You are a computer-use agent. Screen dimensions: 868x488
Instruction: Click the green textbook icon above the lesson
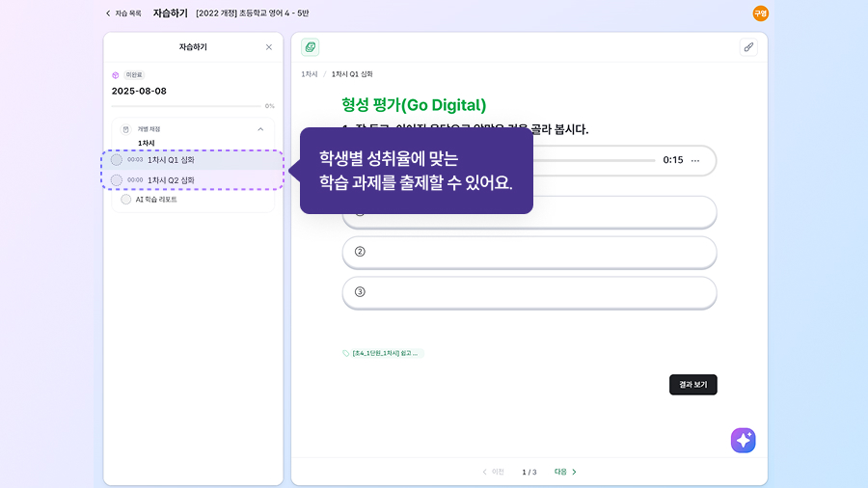point(310,47)
